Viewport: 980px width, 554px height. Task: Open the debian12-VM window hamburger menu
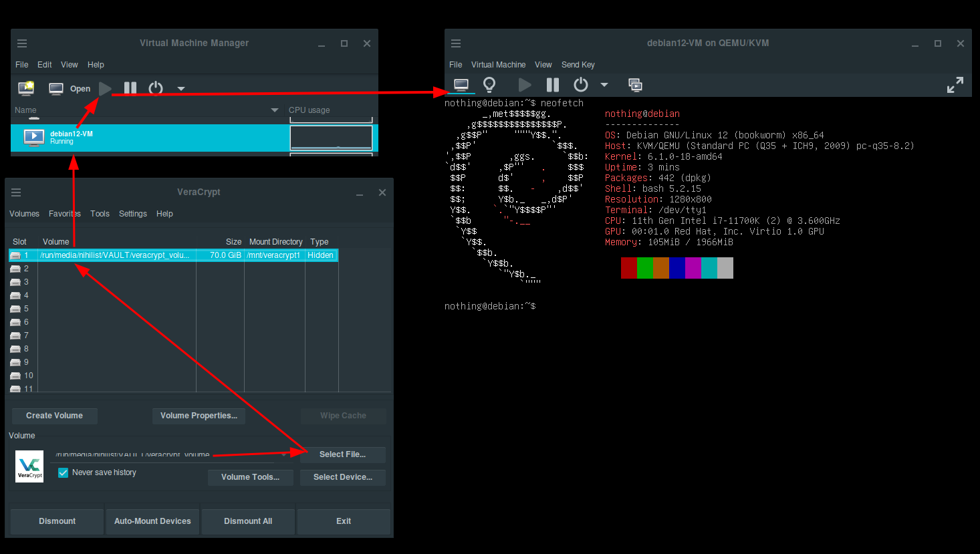tap(456, 43)
